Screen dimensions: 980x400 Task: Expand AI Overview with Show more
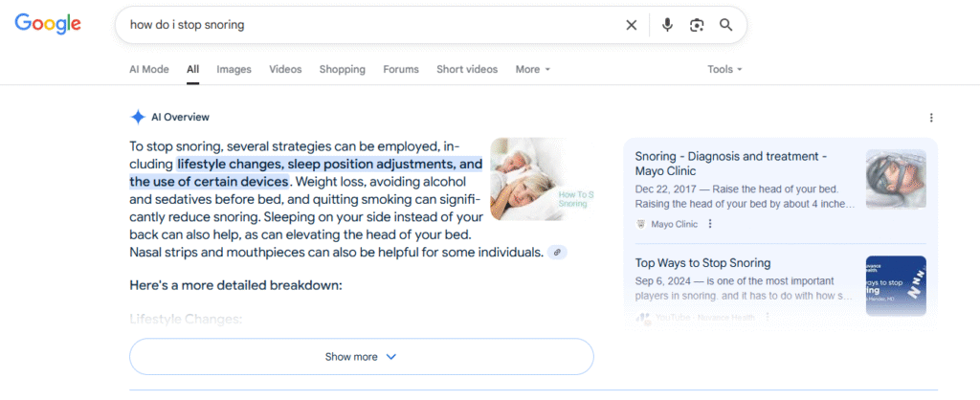tap(361, 357)
